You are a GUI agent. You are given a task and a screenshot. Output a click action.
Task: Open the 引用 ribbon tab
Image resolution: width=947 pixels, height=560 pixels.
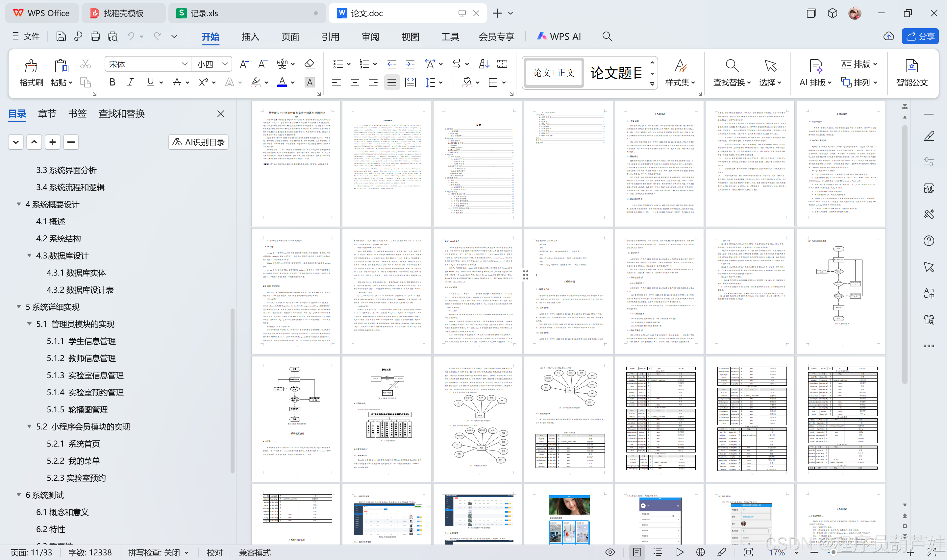click(x=330, y=37)
